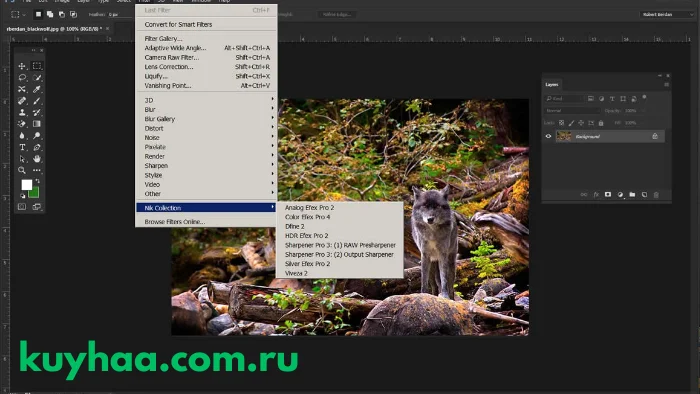Select the Brush tool
The width and height of the screenshot is (700, 394).
37,101
